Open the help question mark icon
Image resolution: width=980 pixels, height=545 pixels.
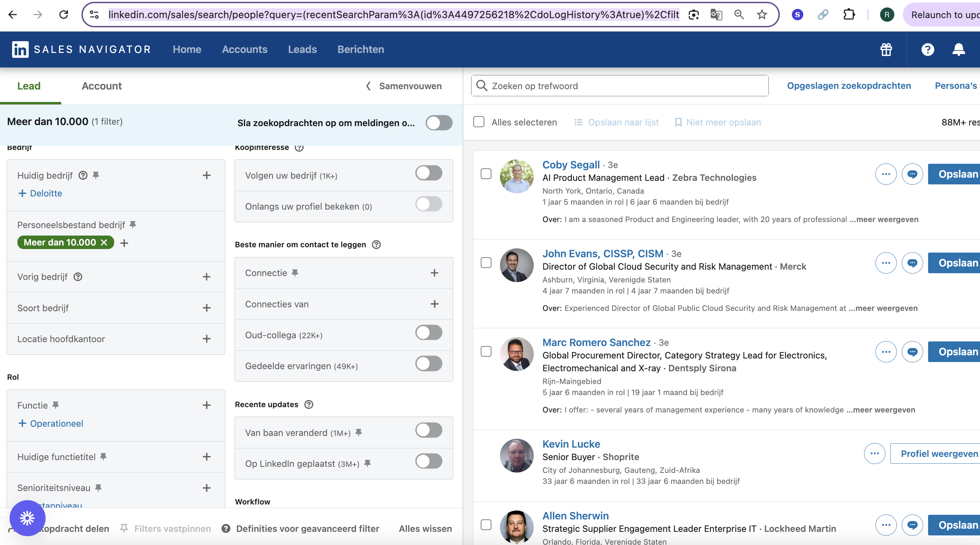coord(927,49)
